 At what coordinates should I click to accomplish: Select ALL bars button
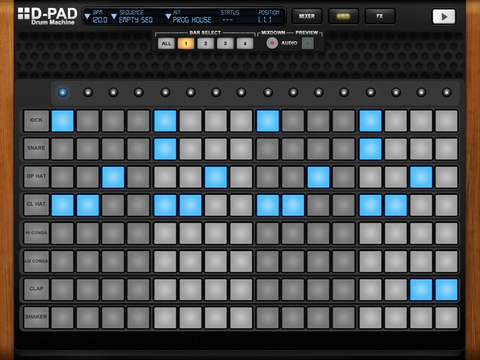(x=166, y=43)
